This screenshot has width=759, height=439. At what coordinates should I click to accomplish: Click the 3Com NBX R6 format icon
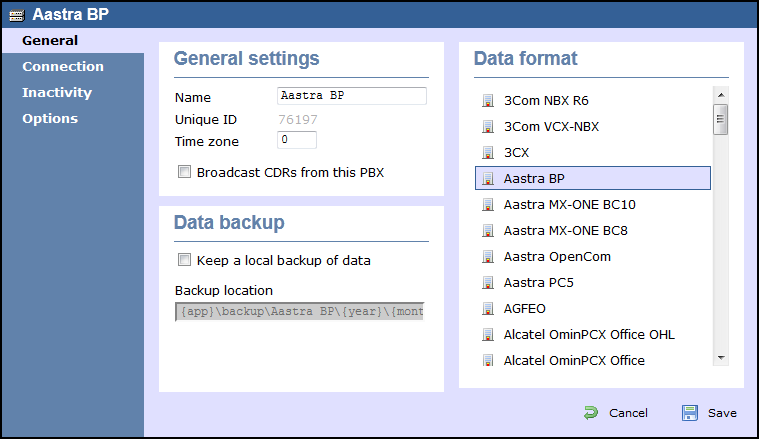(x=487, y=101)
